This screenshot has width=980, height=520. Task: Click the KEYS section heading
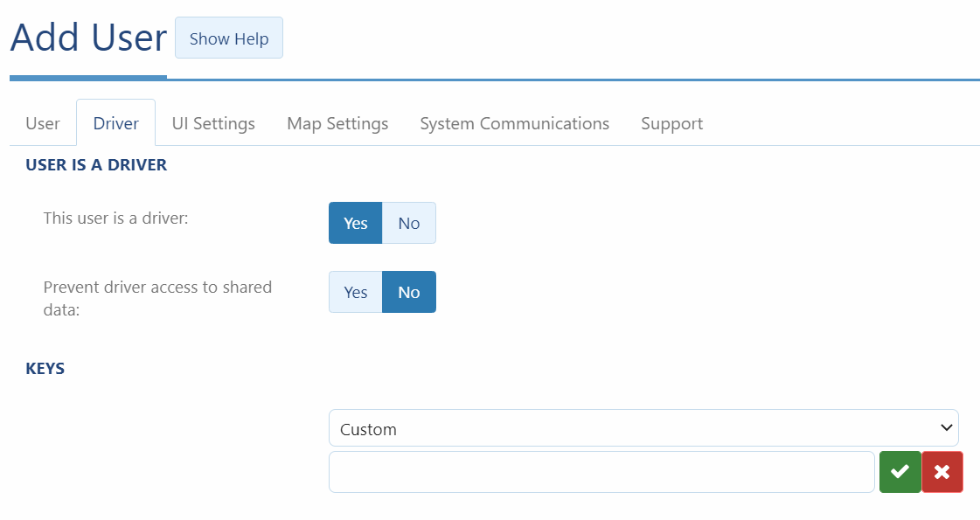point(45,368)
